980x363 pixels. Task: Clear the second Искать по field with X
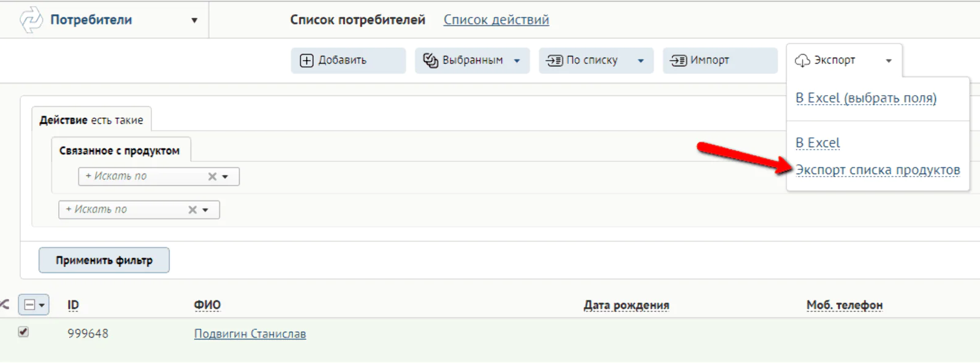[192, 210]
